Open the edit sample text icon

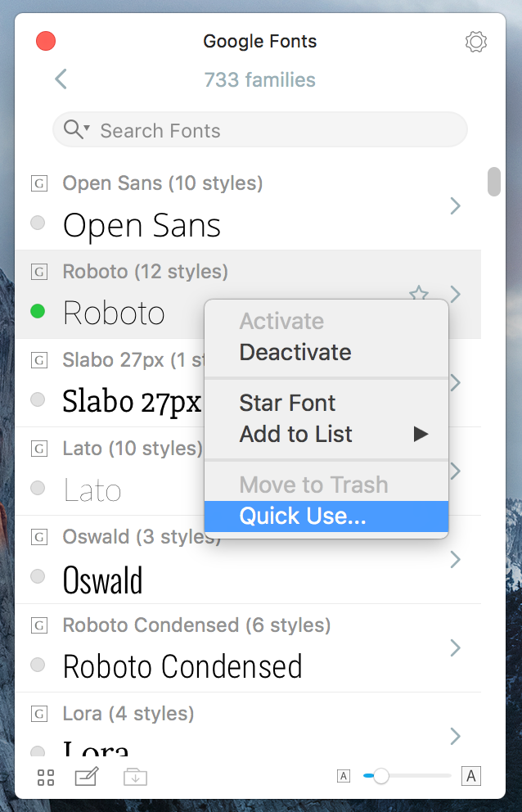click(x=86, y=777)
